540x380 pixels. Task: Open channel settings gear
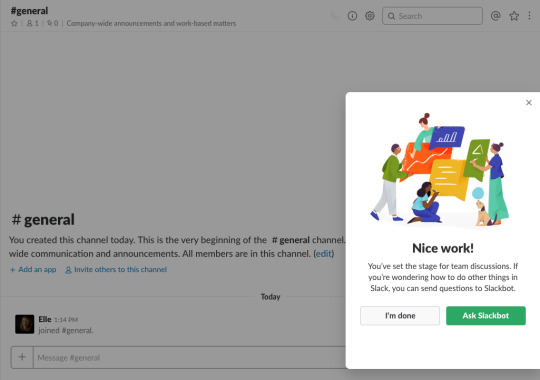tap(370, 16)
